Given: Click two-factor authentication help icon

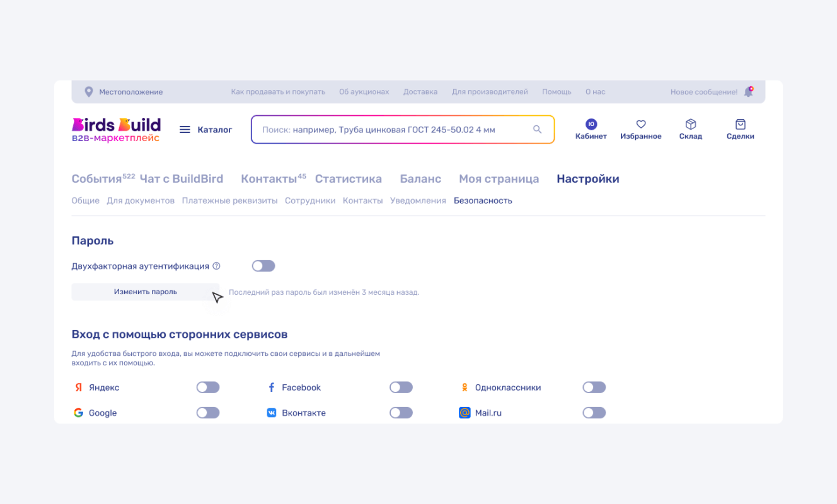Looking at the screenshot, I should (x=216, y=266).
